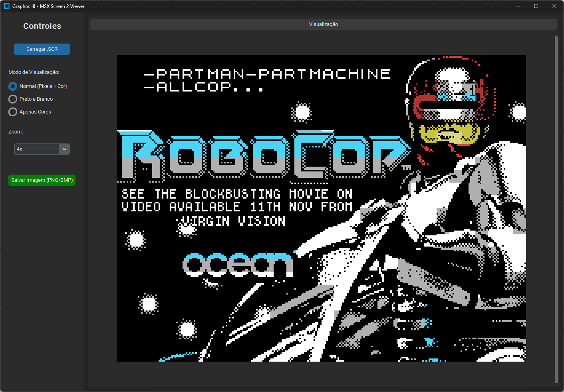Viewport: 564px width, 392px height.
Task: Click the Zoom label above the combo box
Action: click(16, 132)
